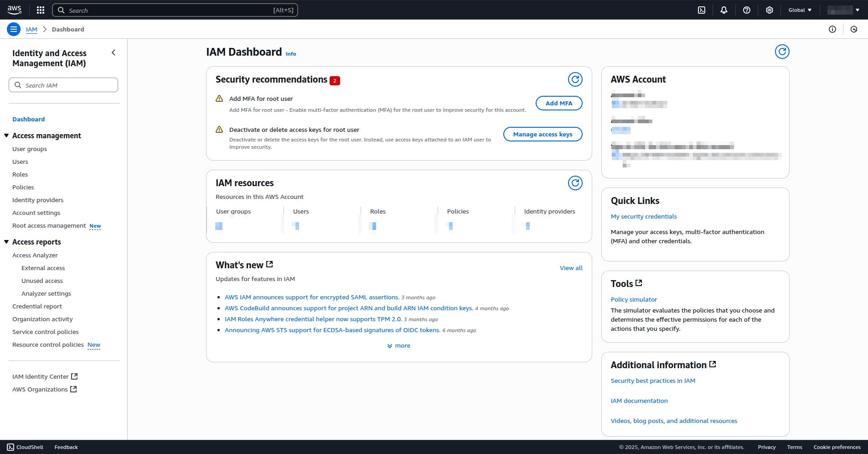The image size is (868, 454).
Task: Click the AWS home logo
Action: pyautogui.click(x=14, y=10)
